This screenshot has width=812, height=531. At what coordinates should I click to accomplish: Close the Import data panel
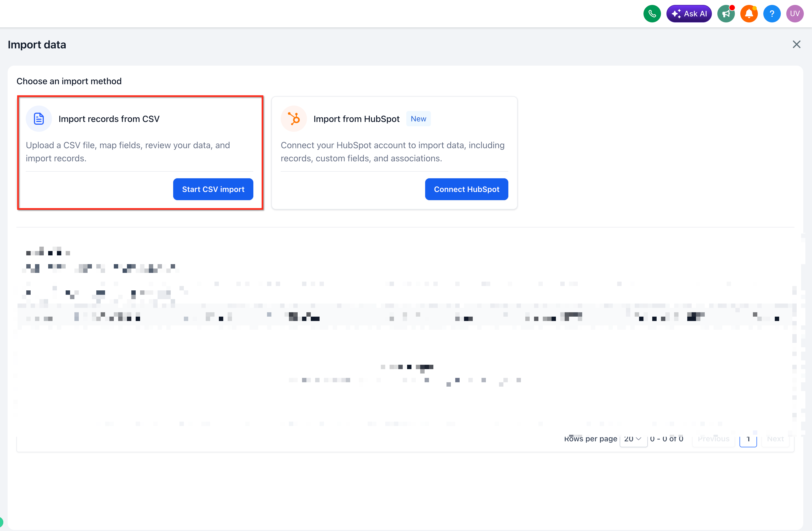pos(796,44)
